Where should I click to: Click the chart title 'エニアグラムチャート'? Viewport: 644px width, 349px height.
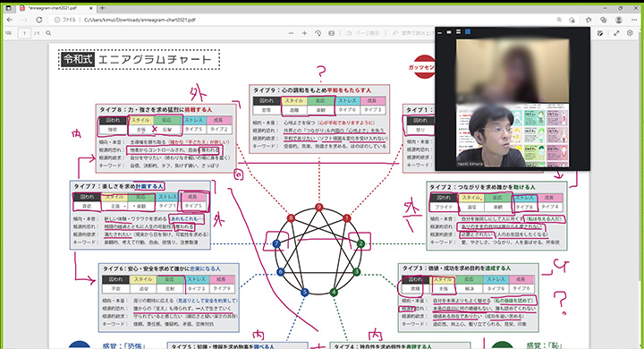pos(155,60)
